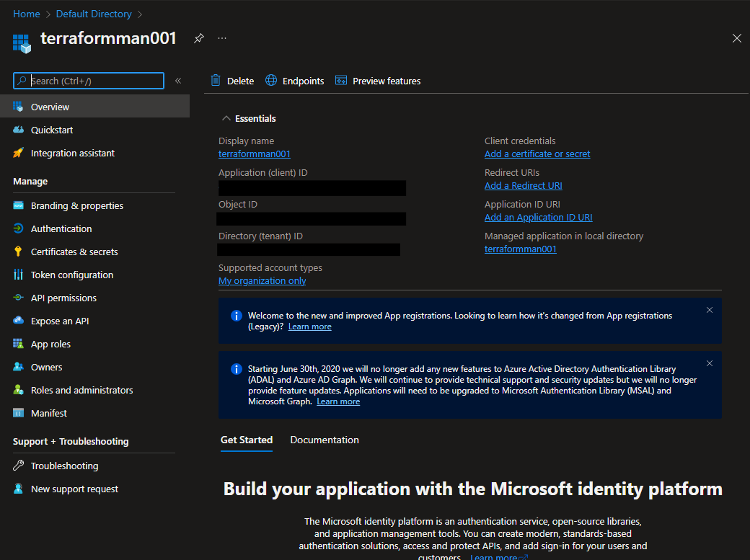Switch to the Documentation tab
The height and width of the screenshot is (560, 750).
(325, 440)
